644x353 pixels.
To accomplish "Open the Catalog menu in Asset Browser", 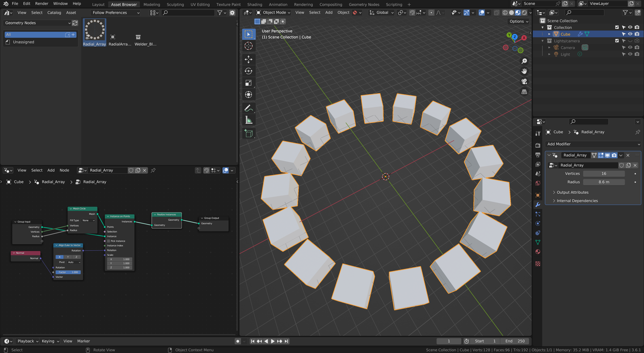I will coord(54,13).
